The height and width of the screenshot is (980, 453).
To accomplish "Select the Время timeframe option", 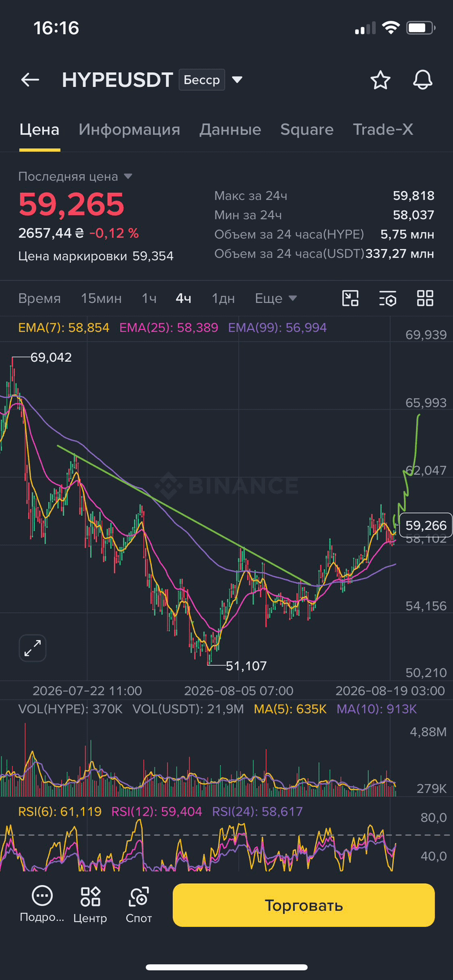I will (39, 298).
